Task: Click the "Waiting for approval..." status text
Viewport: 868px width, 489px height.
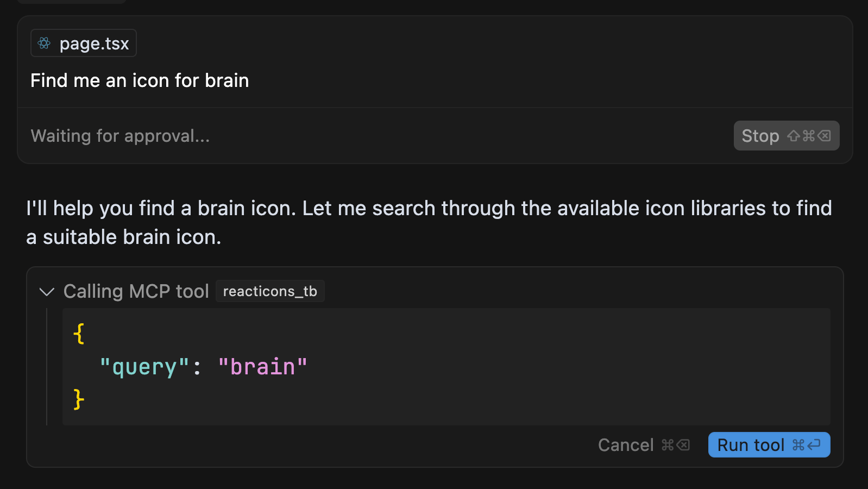Action: click(x=120, y=136)
